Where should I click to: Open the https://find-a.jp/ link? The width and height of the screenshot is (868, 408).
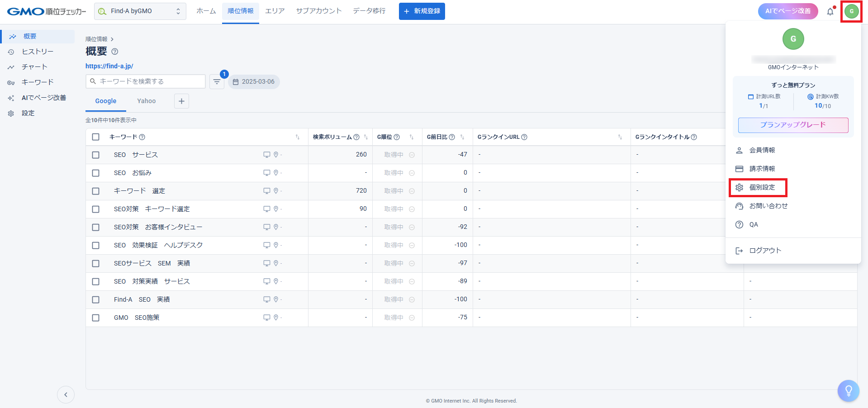[x=109, y=66]
